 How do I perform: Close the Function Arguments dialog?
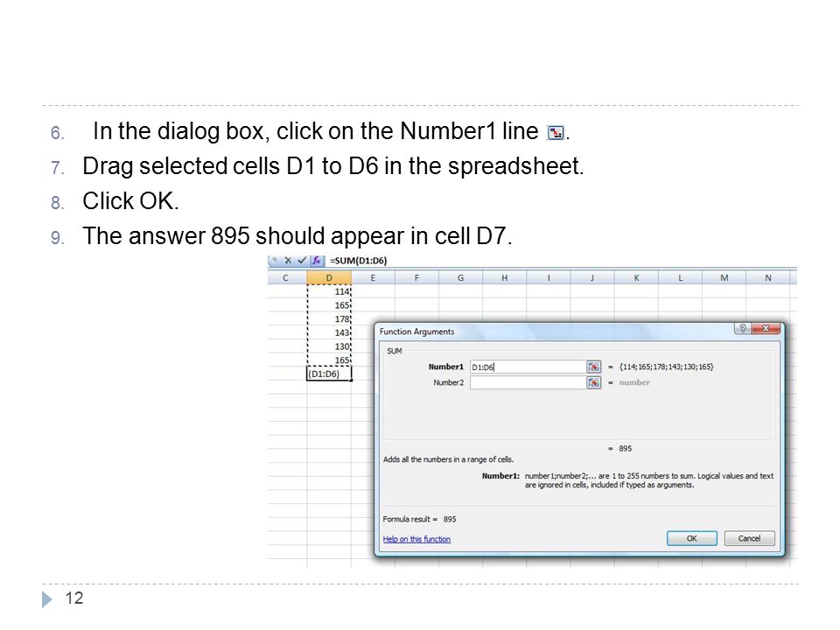766,328
